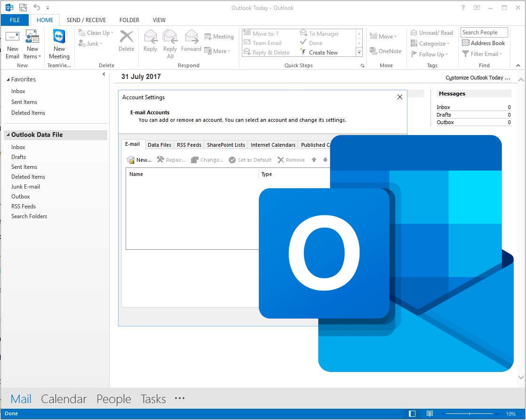Switch to Reading view in the status bar
This screenshot has height=420, width=526.
[x=429, y=413]
